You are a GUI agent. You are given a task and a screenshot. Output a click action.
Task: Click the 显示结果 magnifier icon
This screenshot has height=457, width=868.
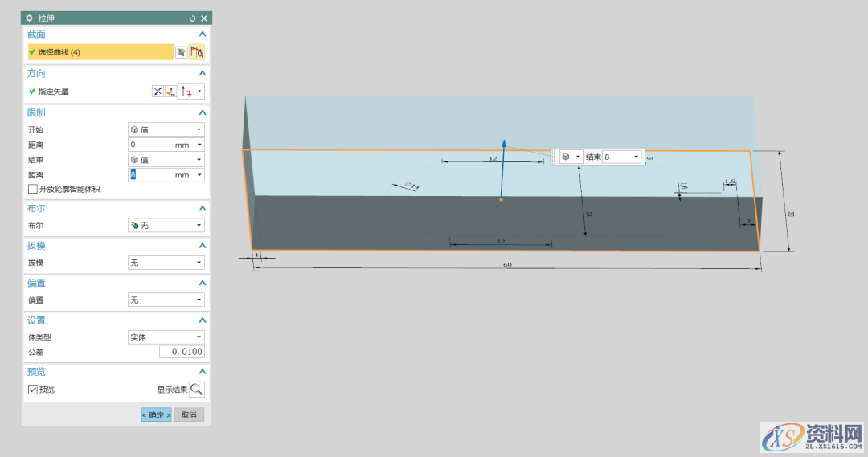click(197, 390)
